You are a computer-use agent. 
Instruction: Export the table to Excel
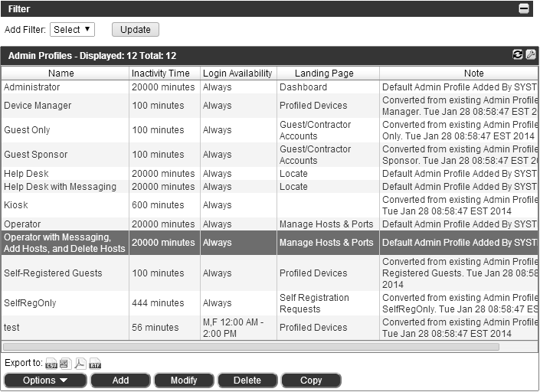(x=65, y=364)
